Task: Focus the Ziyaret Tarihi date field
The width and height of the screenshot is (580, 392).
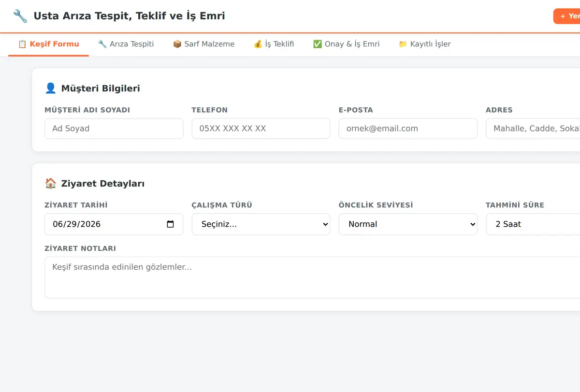Action: pos(114,224)
